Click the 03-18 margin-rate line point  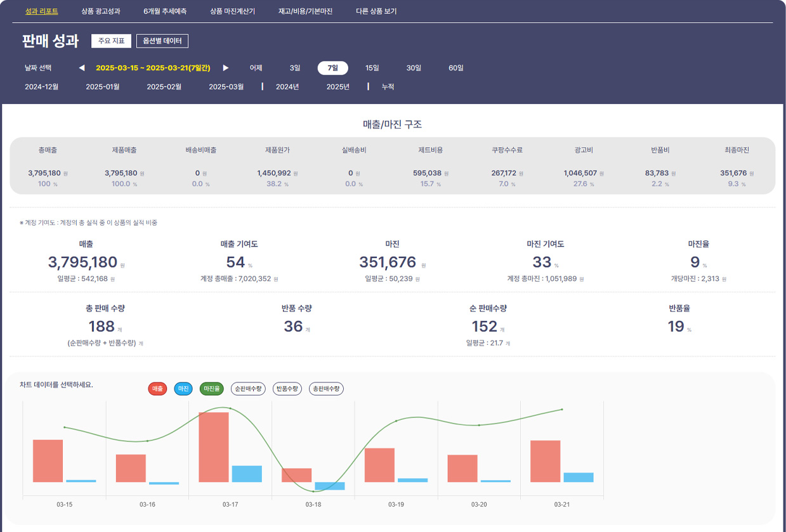pos(313,491)
